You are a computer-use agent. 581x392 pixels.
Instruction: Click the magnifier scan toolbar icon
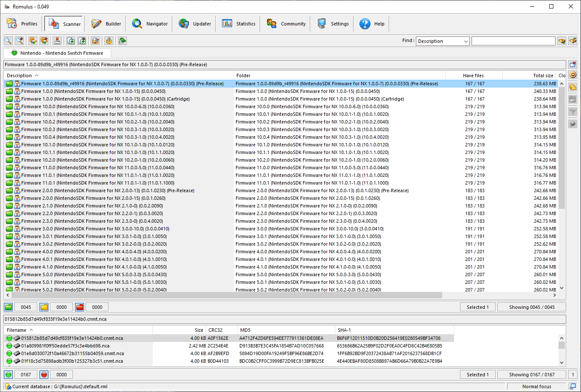8,41
